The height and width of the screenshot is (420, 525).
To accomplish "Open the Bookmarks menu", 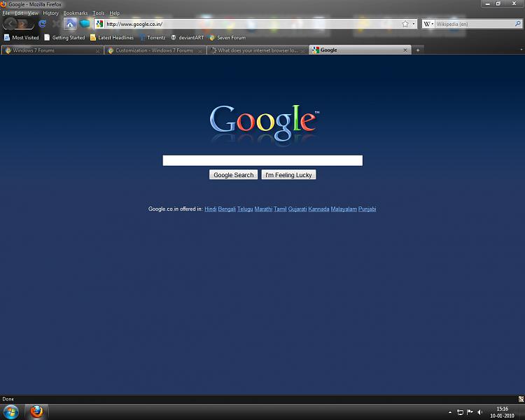I will tap(76, 13).
